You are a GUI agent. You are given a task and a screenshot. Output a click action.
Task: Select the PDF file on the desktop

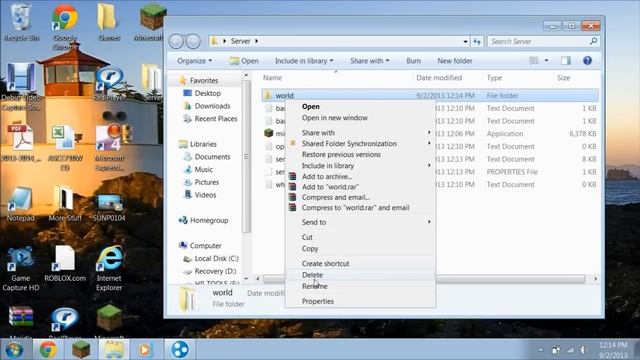coord(20,143)
